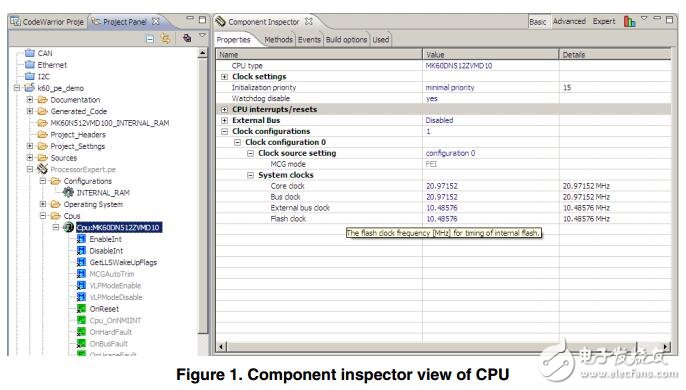
Task: Toggle the VLPModeEnable method enable icon
Action: pos(81,285)
